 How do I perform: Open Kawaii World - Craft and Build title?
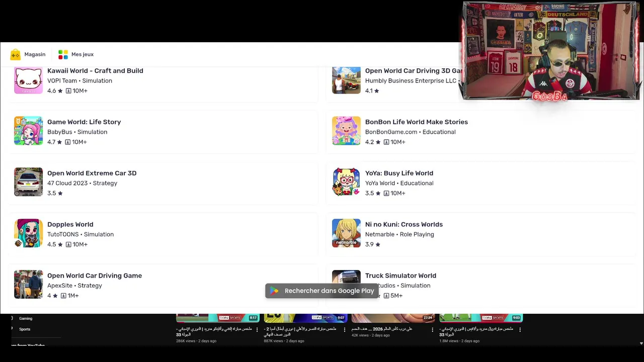(x=95, y=71)
